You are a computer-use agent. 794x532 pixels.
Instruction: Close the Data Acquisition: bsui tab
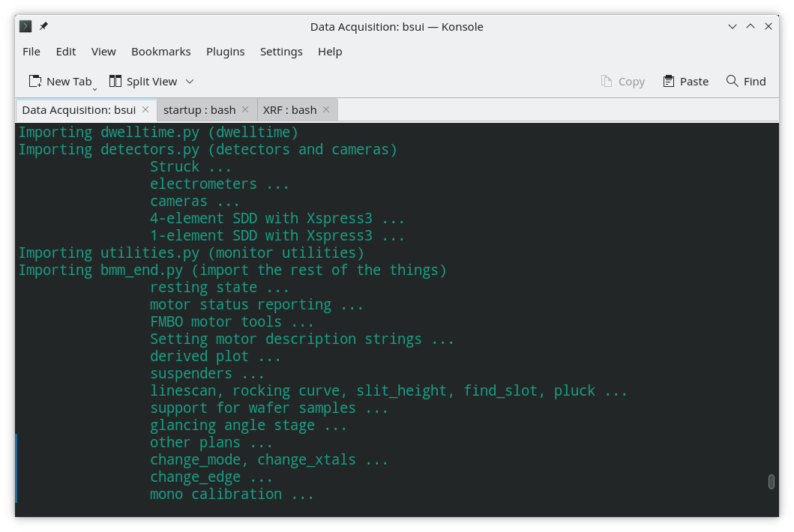(145, 110)
